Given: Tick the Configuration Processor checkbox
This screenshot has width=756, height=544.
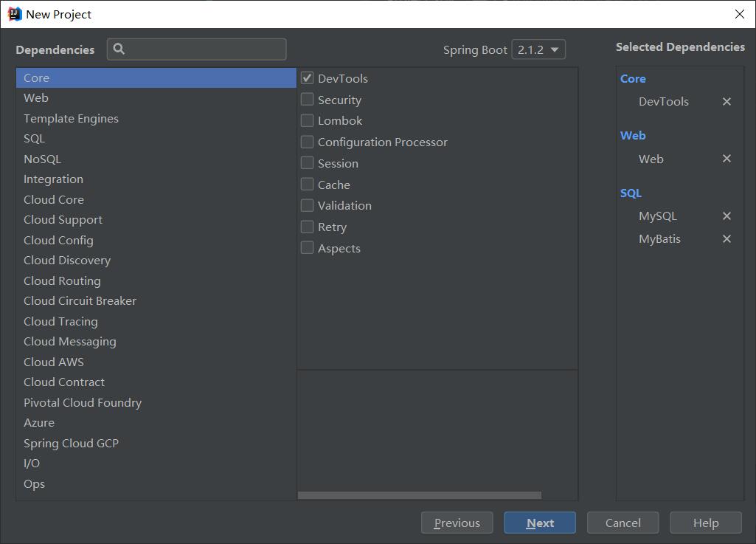Looking at the screenshot, I should pyautogui.click(x=308, y=142).
